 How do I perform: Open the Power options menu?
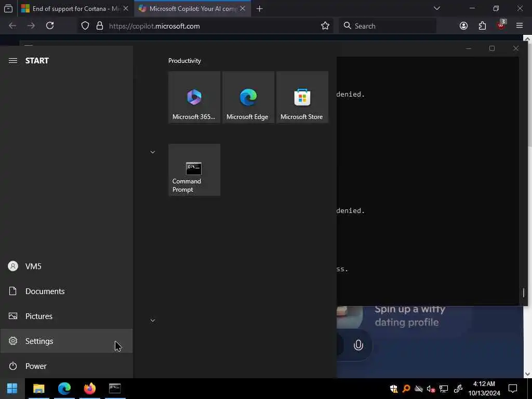pos(66,366)
